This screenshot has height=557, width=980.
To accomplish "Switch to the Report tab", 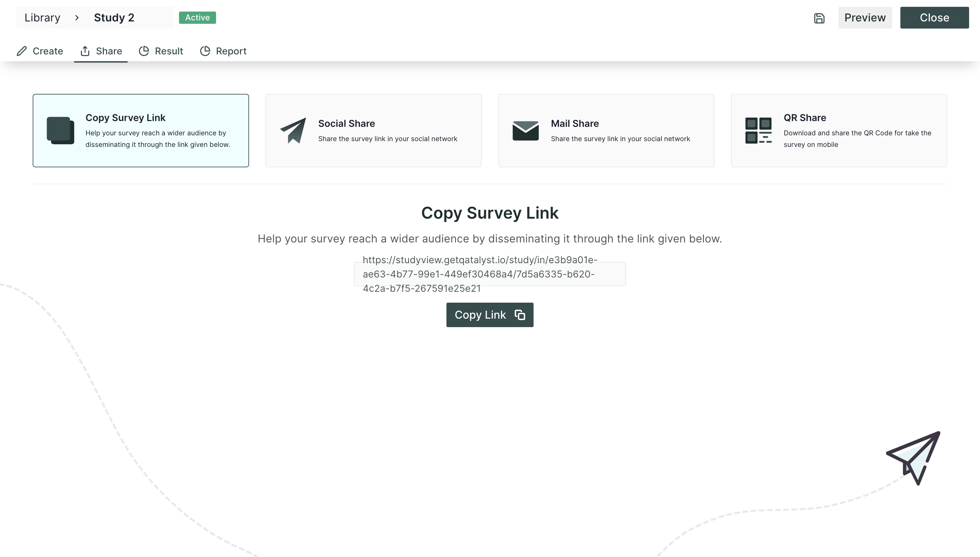I will click(223, 51).
